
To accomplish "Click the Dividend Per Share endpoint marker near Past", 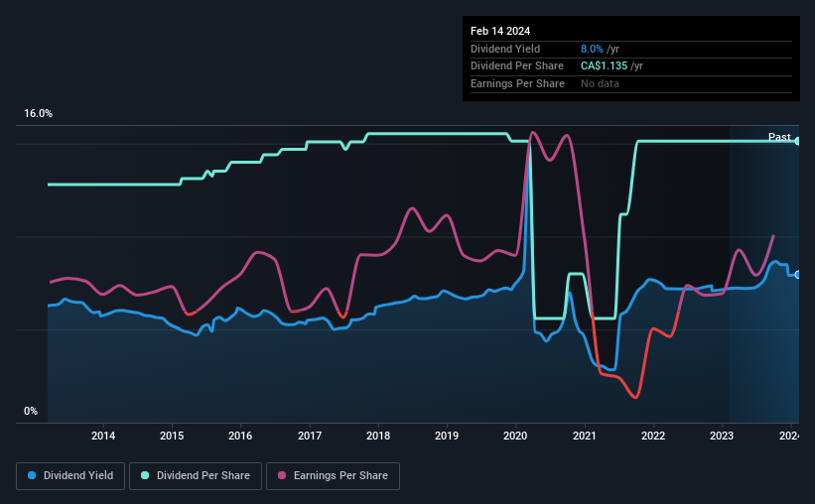I will [x=798, y=141].
